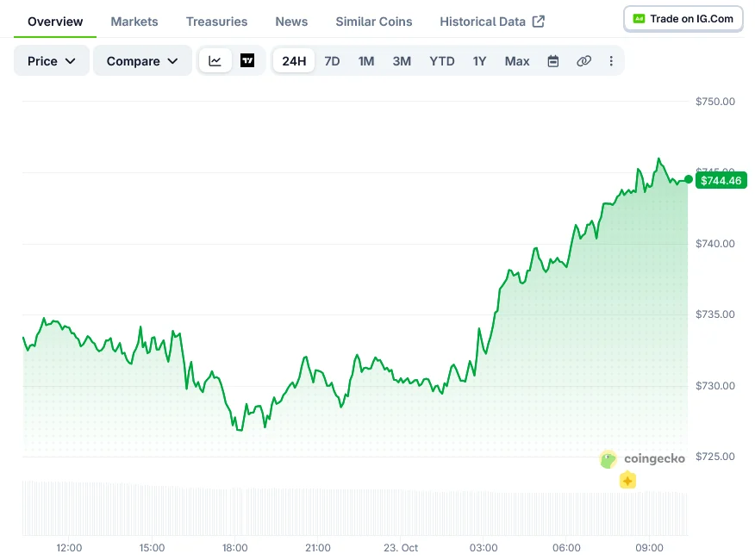Open the calendar date range picker
This screenshot has width=755, height=560.
coord(553,61)
